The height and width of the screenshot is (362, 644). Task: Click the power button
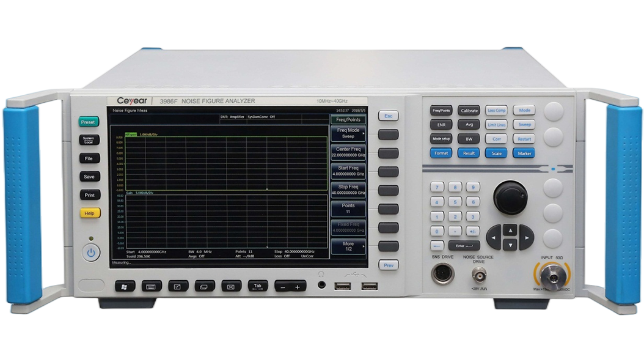pos(91,253)
